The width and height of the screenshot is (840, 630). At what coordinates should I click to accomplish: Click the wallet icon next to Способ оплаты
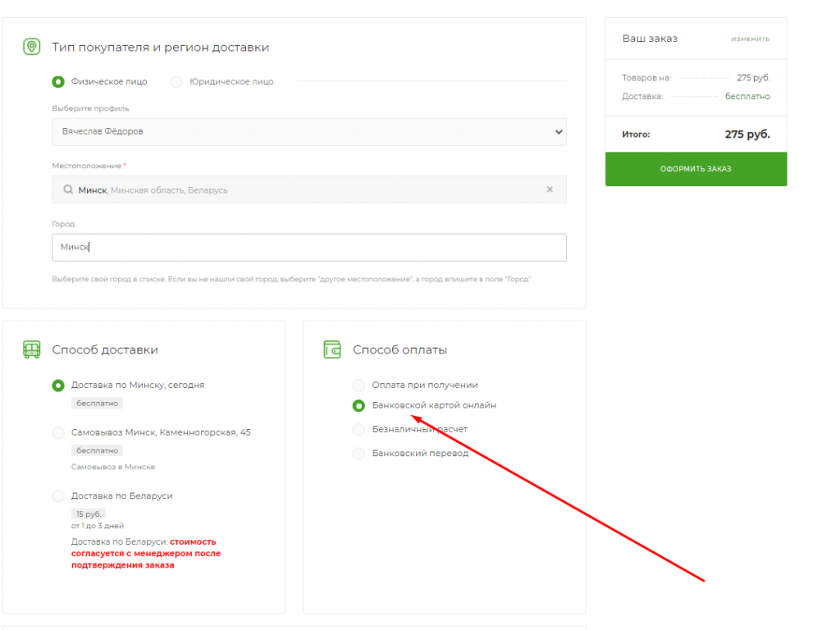pos(332,350)
